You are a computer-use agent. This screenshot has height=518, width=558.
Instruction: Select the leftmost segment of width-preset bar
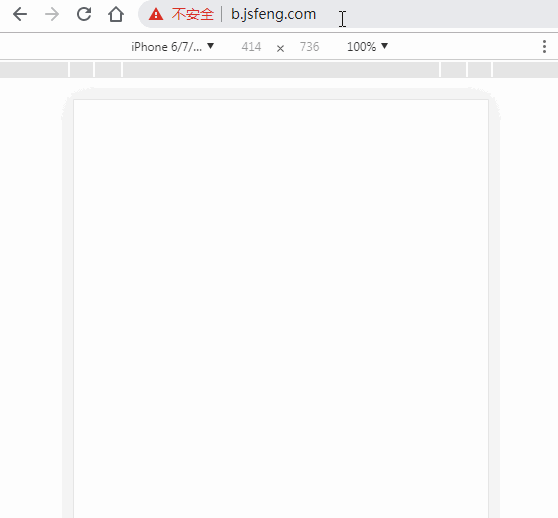point(34,69)
